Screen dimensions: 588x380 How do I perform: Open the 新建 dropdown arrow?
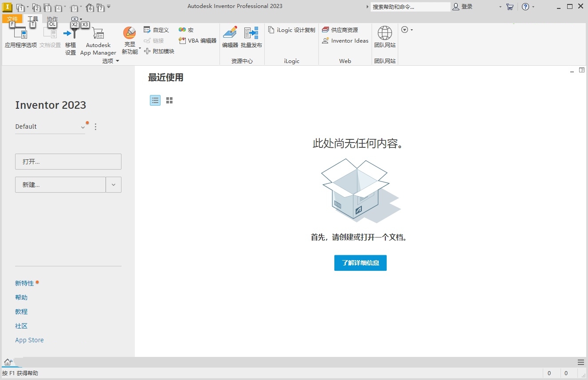click(x=114, y=185)
